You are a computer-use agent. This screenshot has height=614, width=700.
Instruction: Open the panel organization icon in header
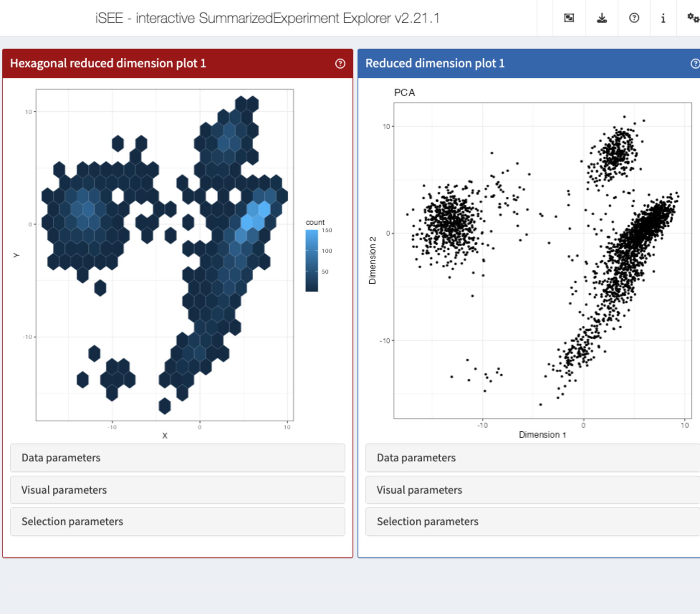[x=569, y=18]
